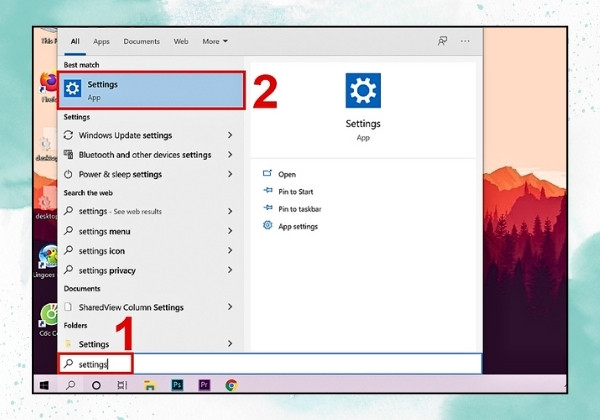The width and height of the screenshot is (600, 420).
Task: Click the Windows Start button
Action: (x=44, y=385)
